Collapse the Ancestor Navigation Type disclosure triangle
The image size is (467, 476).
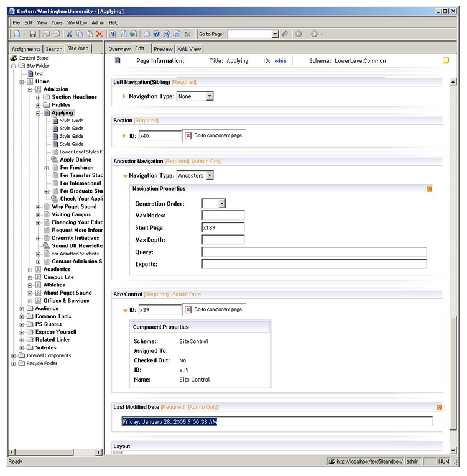tap(125, 176)
